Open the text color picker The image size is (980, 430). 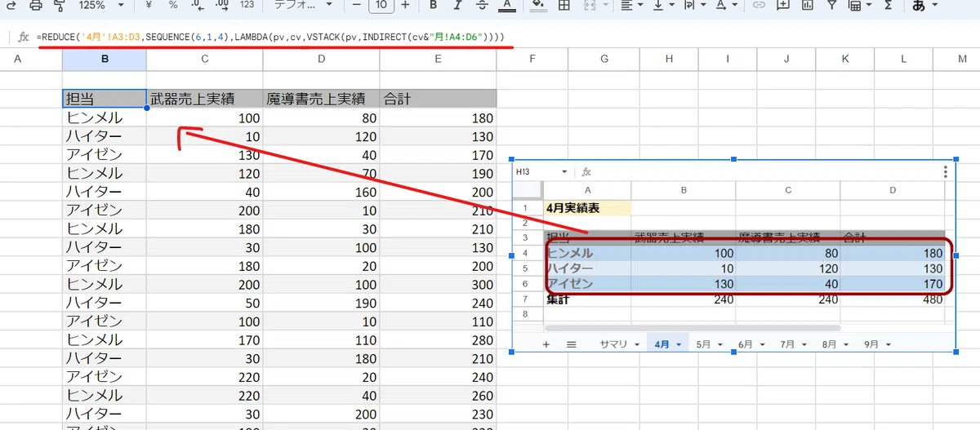click(506, 5)
